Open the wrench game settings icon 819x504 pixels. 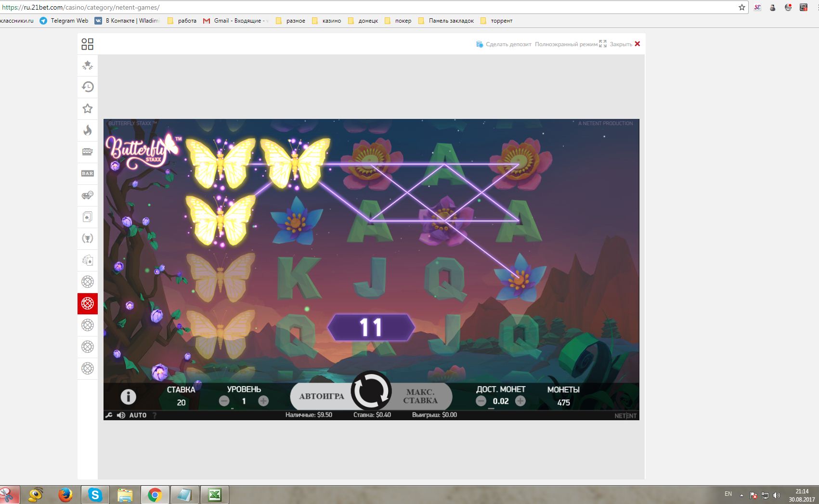pos(109,415)
